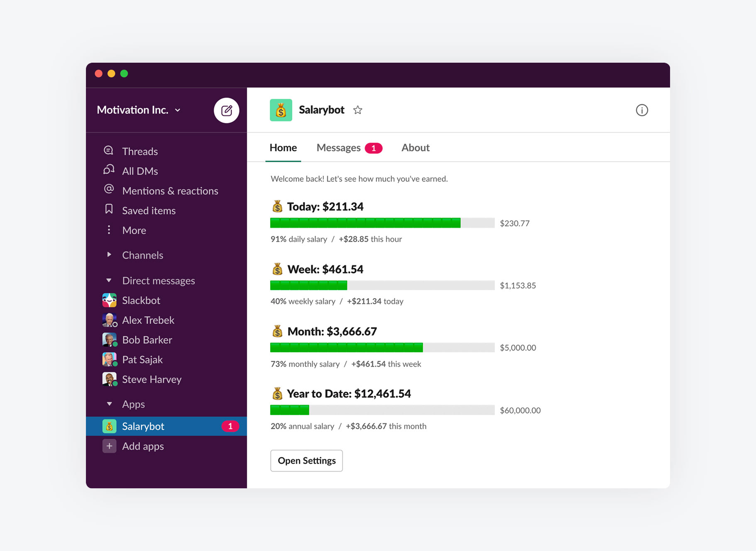Click the money bag next to Month
The width and height of the screenshot is (756, 551).
277,331
